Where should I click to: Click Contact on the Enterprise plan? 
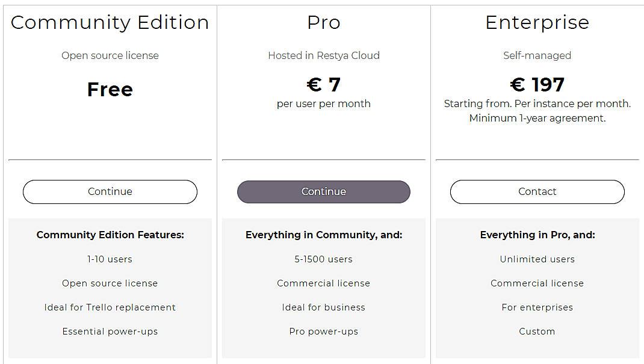(537, 191)
